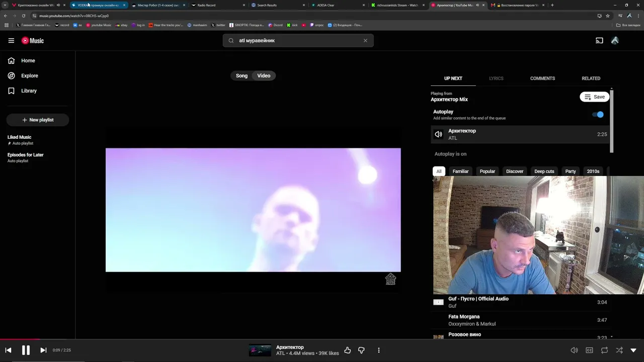Filter queue by Familiar chip

coord(460,171)
